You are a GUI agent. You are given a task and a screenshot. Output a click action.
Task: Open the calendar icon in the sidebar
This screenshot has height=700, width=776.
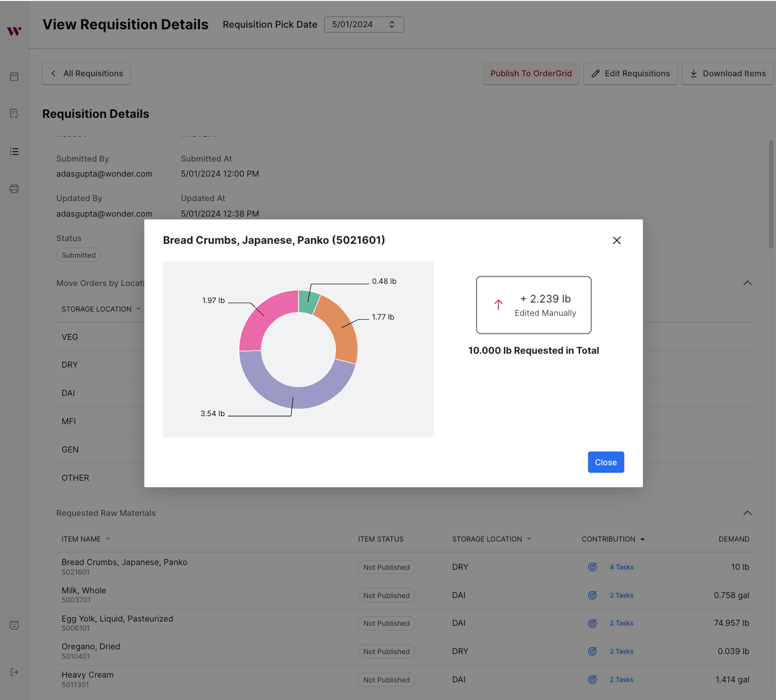pyautogui.click(x=14, y=76)
